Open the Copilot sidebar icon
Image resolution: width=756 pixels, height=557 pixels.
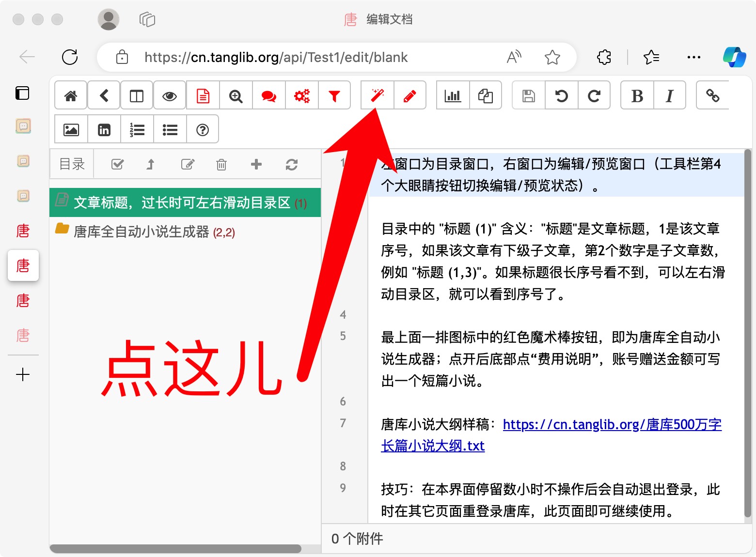click(734, 57)
